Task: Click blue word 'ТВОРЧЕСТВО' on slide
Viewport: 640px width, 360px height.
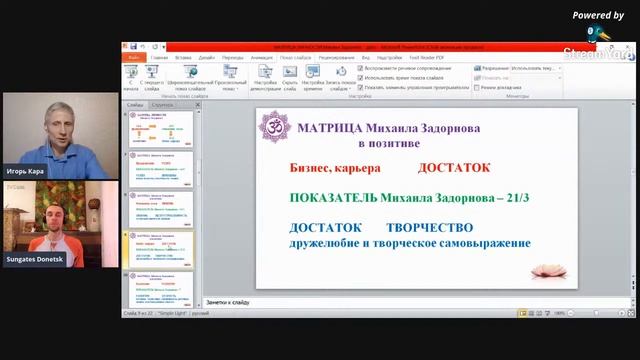Action: pyautogui.click(x=430, y=227)
